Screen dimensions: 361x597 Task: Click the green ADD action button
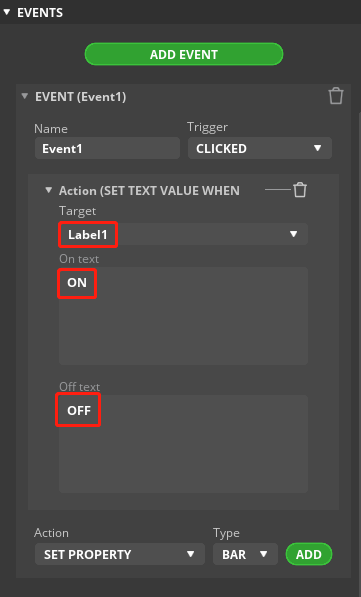309,554
